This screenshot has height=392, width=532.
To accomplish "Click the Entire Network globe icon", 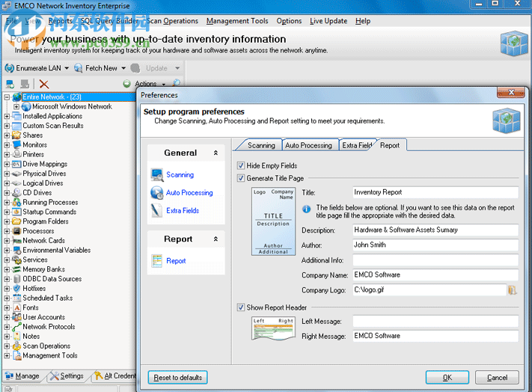I will click(x=17, y=97).
